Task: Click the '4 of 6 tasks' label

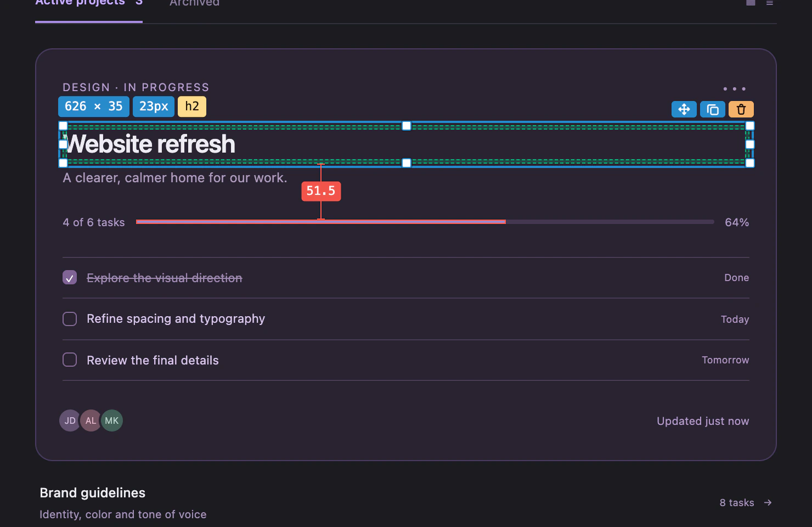Action: (x=94, y=222)
